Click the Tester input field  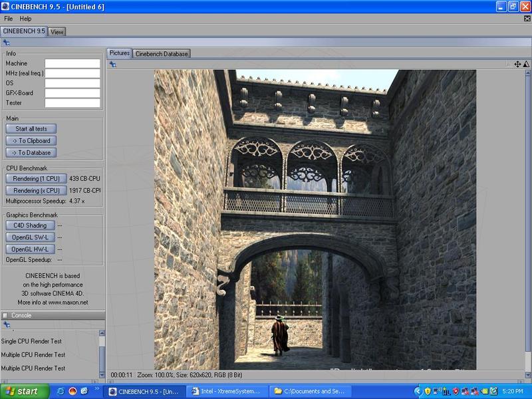pos(72,103)
